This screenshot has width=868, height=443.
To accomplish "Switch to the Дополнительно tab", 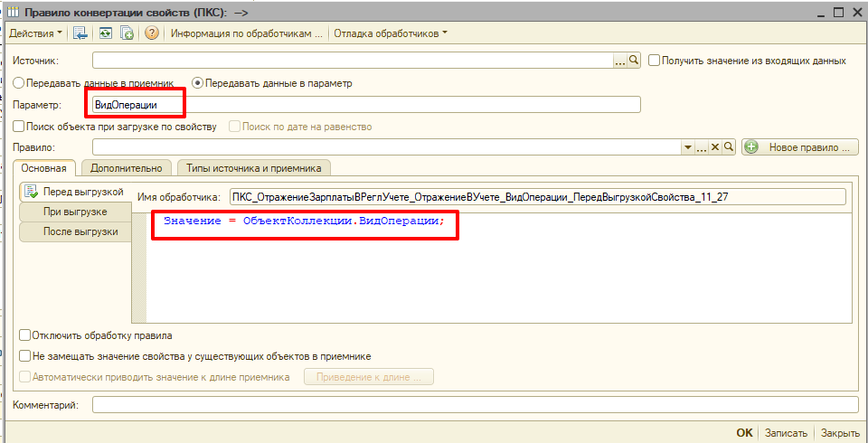I will [x=126, y=167].
